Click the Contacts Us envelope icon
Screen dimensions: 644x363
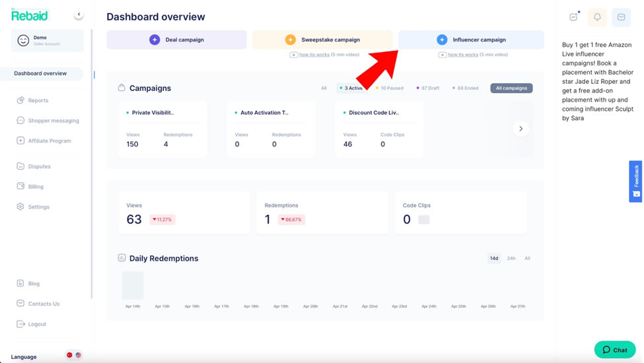(20, 303)
